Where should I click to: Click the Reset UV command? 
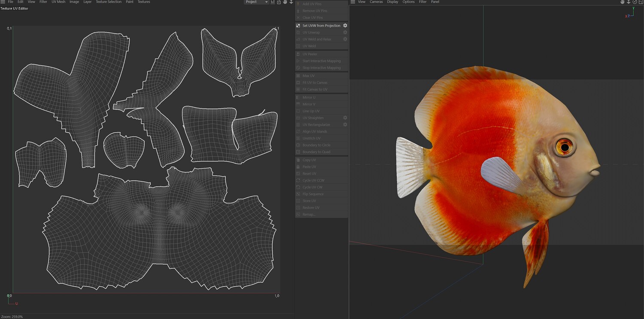pyautogui.click(x=322, y=173)
